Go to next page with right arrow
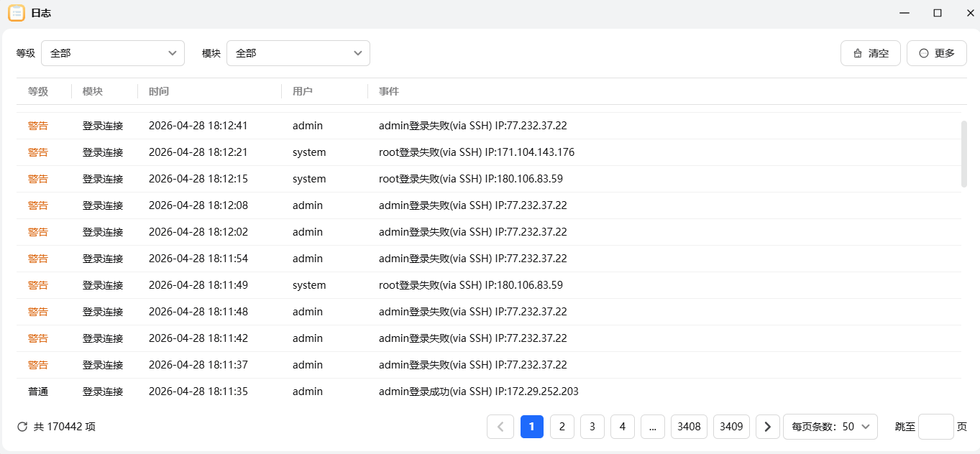The height and width of the screenshot is (454, 980). 767,427
